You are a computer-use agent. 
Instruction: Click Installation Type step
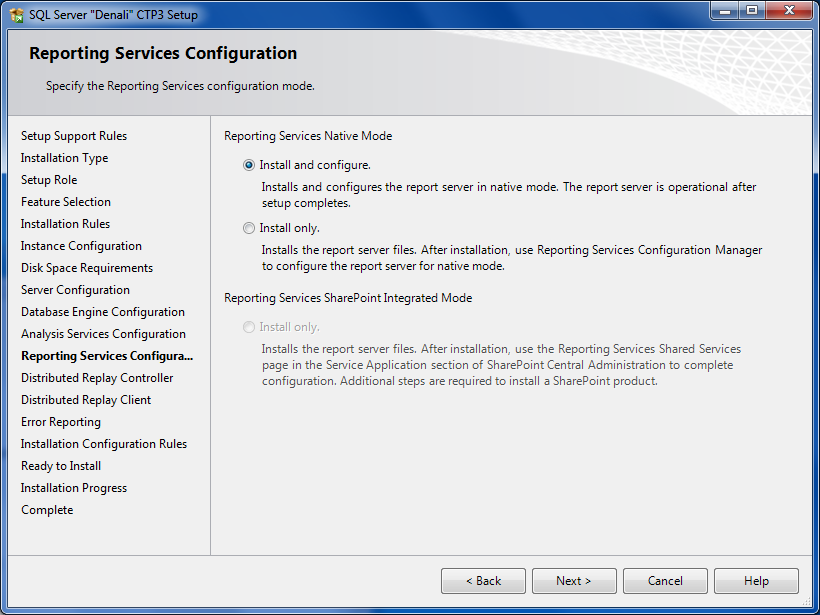[x=64, y=158]
